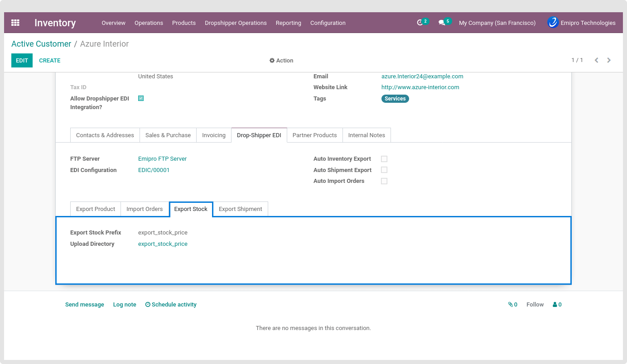Open the Partner Products tab
Screen dimensions: 627x364
coord(314,135)
